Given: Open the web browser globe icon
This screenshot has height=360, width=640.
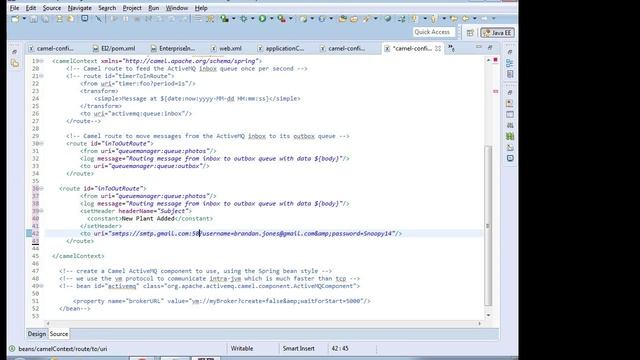Looking at the screenshot, I should tap(388, 19).
